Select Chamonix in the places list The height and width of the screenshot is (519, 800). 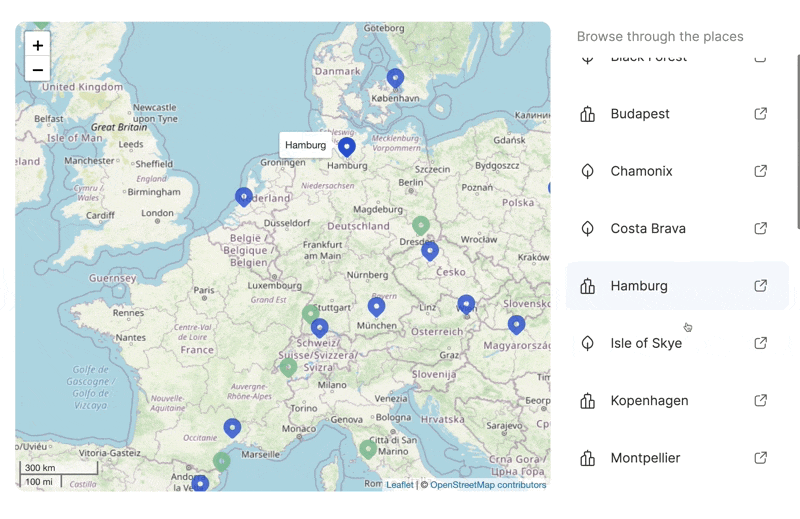click(x=677, y=171)
